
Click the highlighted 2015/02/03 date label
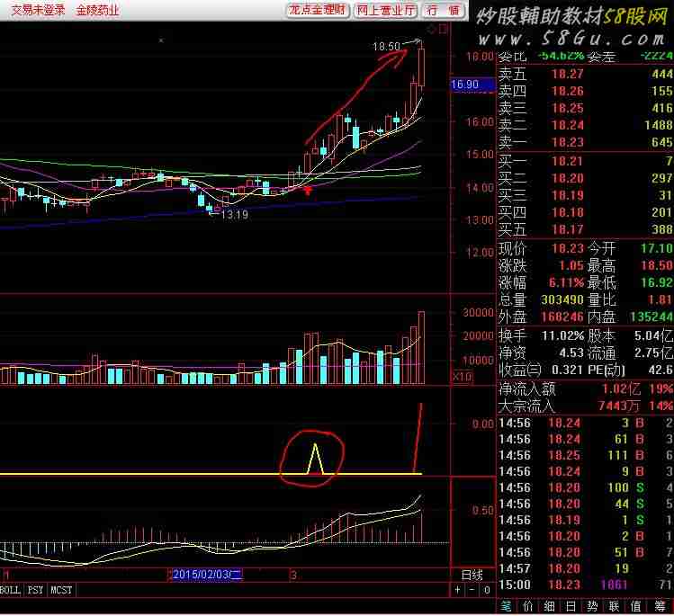tap(207, 575)
